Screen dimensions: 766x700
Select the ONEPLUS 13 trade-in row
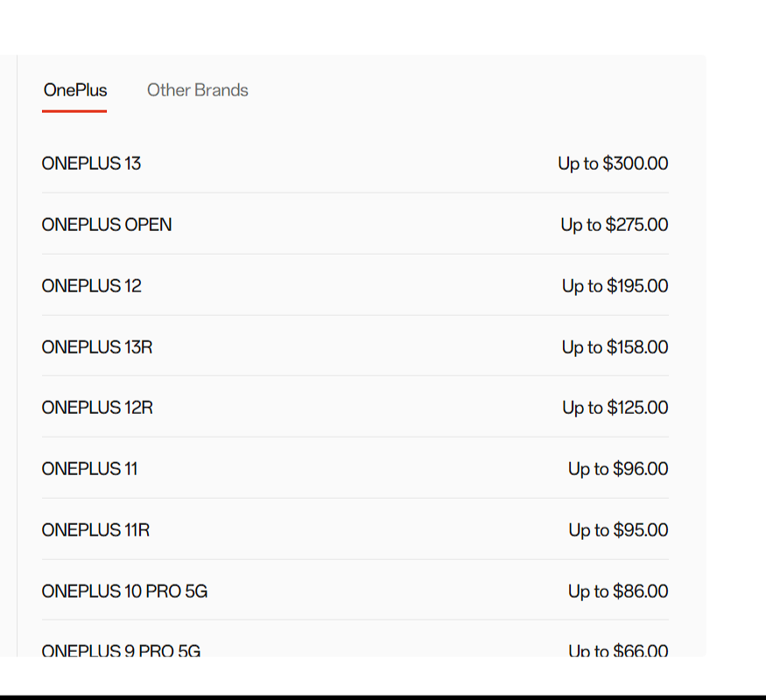pyautogui.click(x=91, y=164)
